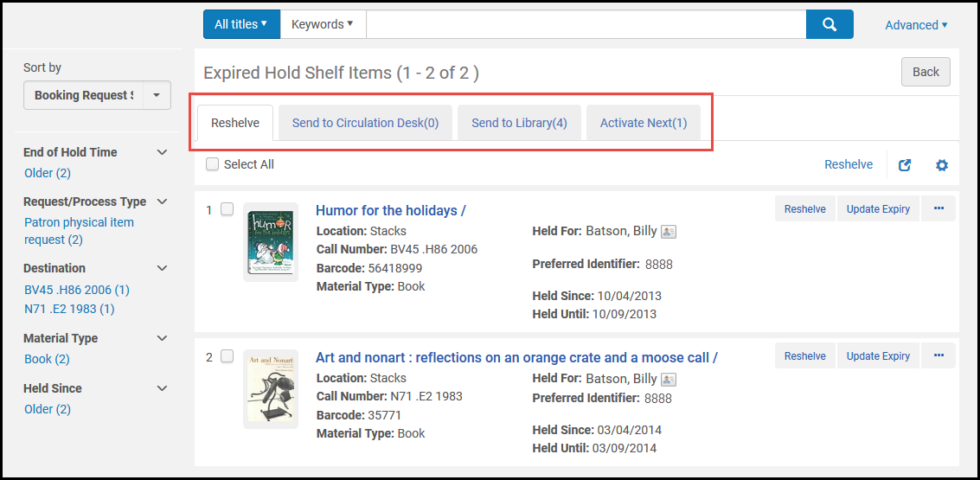Click in the search text field
Viewport: 980px width, 480px height.
586,24
